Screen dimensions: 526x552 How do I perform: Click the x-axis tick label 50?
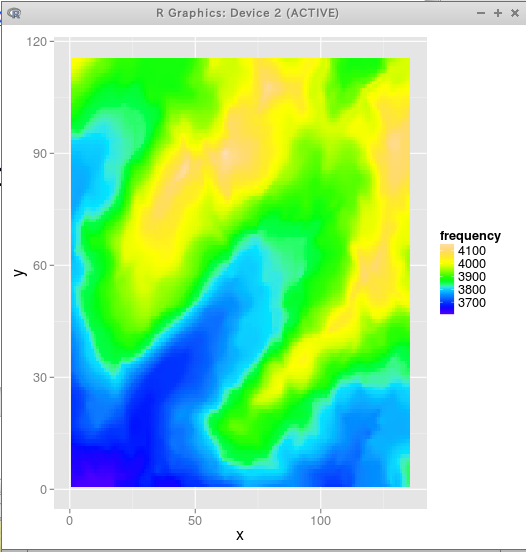(195, 520)
